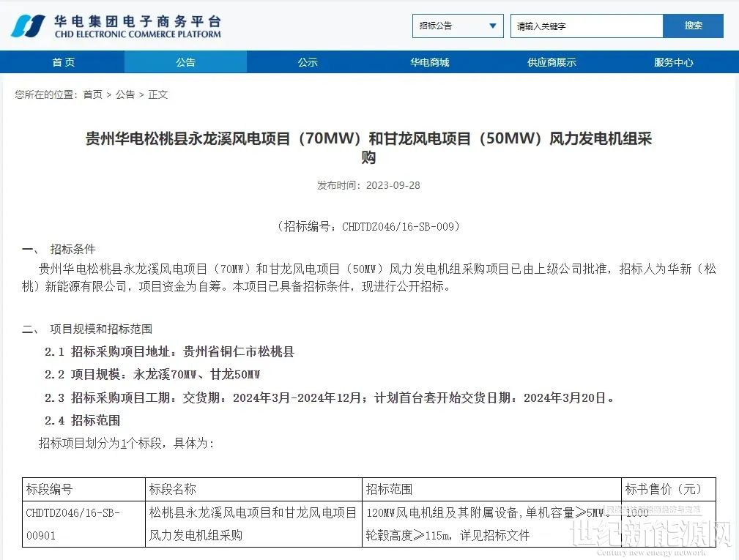The height and width of the screenshot is (560, 739).
Task: Click the 搜索 button
Action: coord(693,26)
